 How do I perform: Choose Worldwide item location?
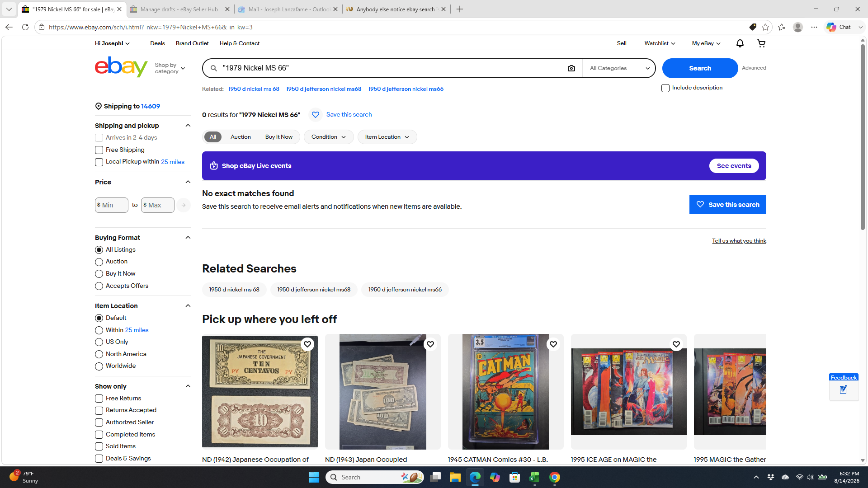coord(99,366)
